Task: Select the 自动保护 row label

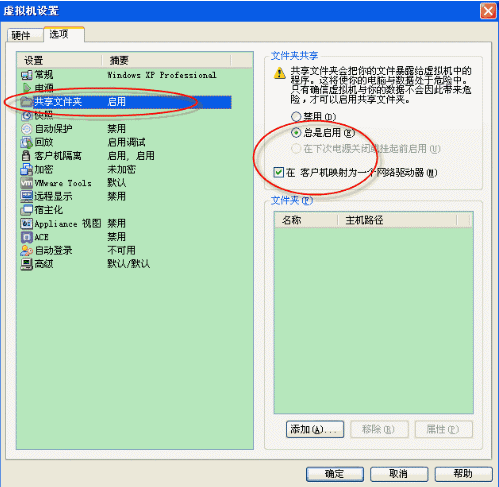Action: (x=53, y=129)
